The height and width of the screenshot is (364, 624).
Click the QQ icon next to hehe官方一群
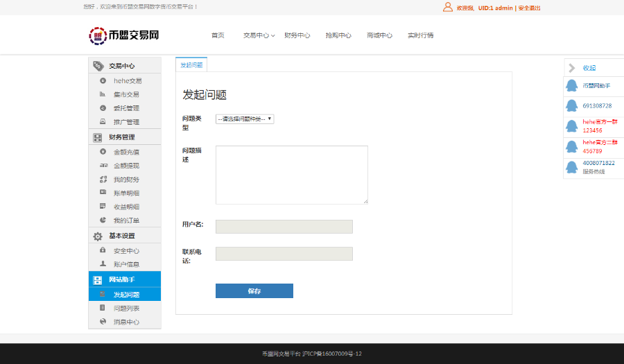tap(572, 126)
